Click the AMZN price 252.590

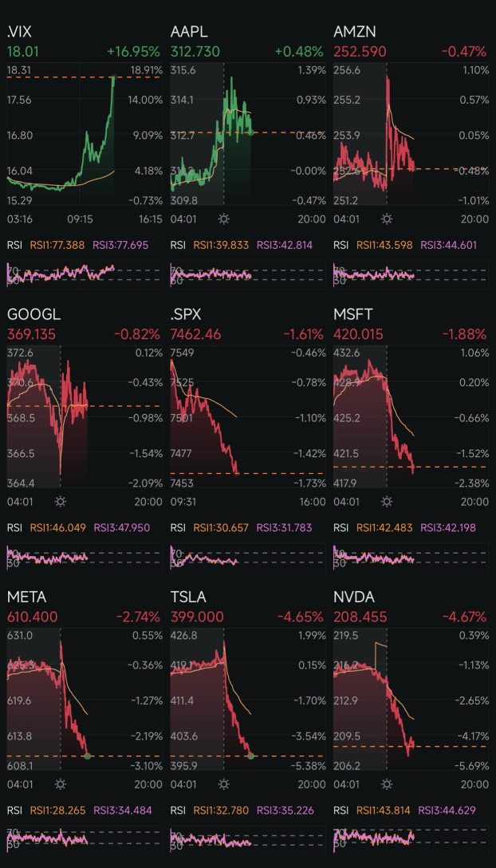[x=360, y=52]
